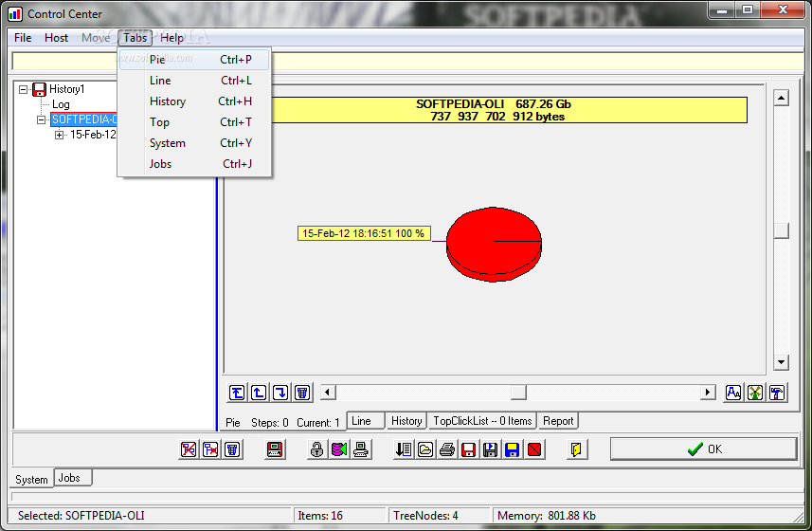Click 'Items: 16' in the status bar

point(320,516)
